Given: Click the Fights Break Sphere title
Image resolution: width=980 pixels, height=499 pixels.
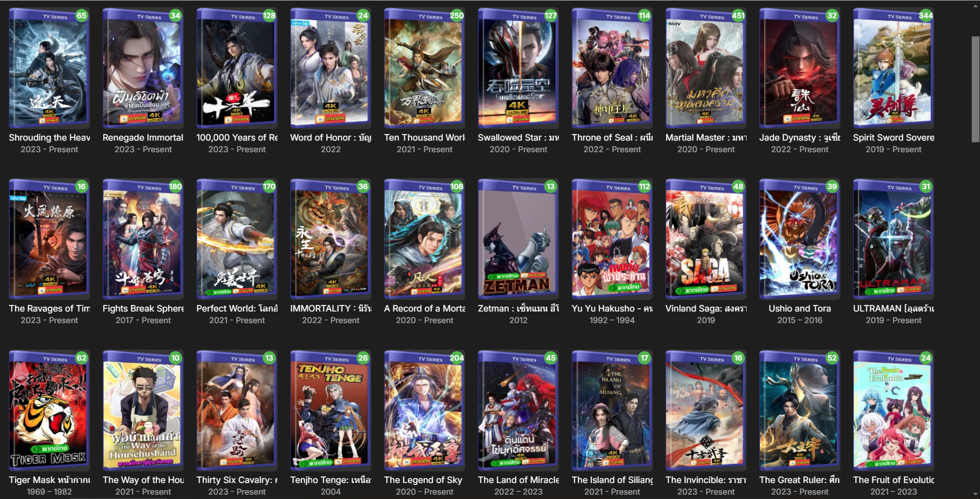Looking at the screenshot, I should tap(143, 309).
